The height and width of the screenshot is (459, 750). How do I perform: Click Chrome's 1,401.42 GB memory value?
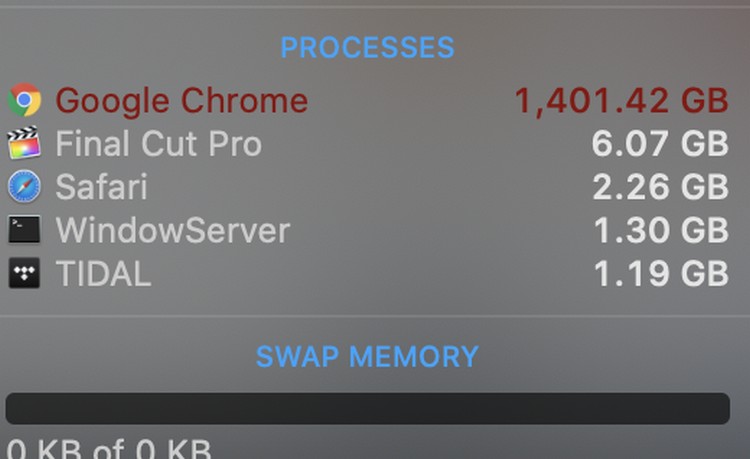tap(621, 100)
